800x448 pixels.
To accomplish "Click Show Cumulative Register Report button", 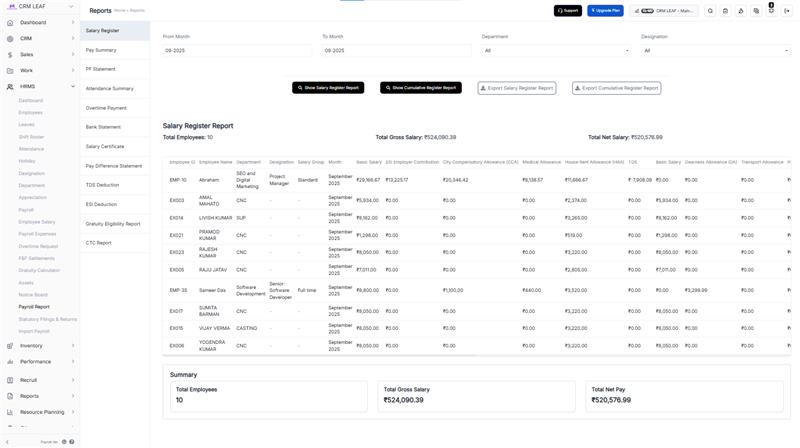I will 421,88.
